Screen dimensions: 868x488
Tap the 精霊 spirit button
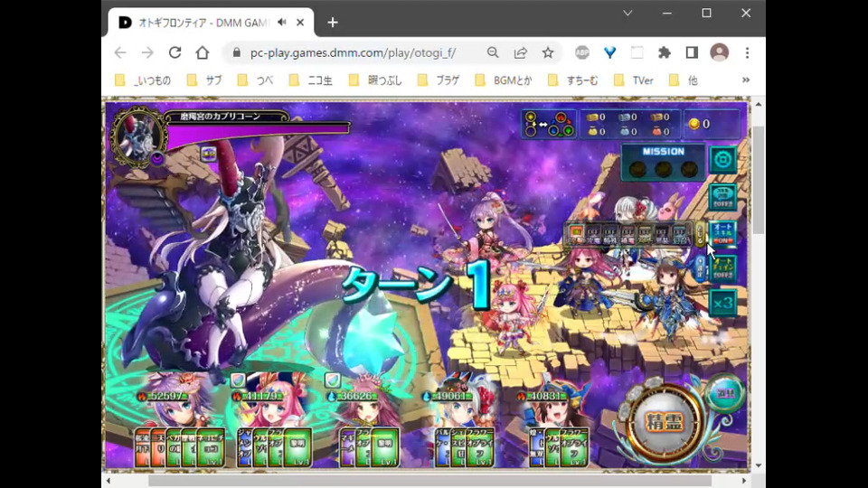pyautogui.click(x=665, y=422)
